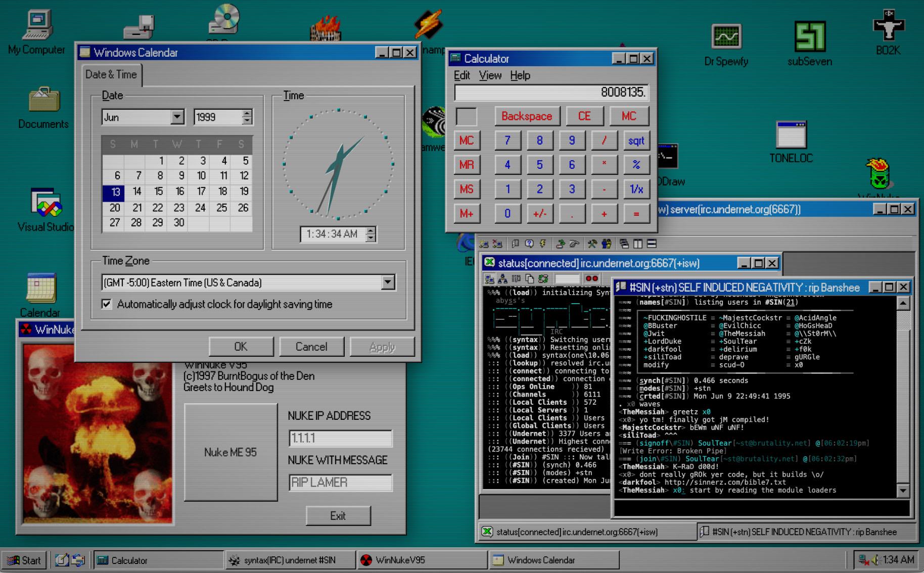Image resolution: width=924 pixels, height=573 pixels.
Task: Click the equals button in Calculator
Action: [636, 214]
